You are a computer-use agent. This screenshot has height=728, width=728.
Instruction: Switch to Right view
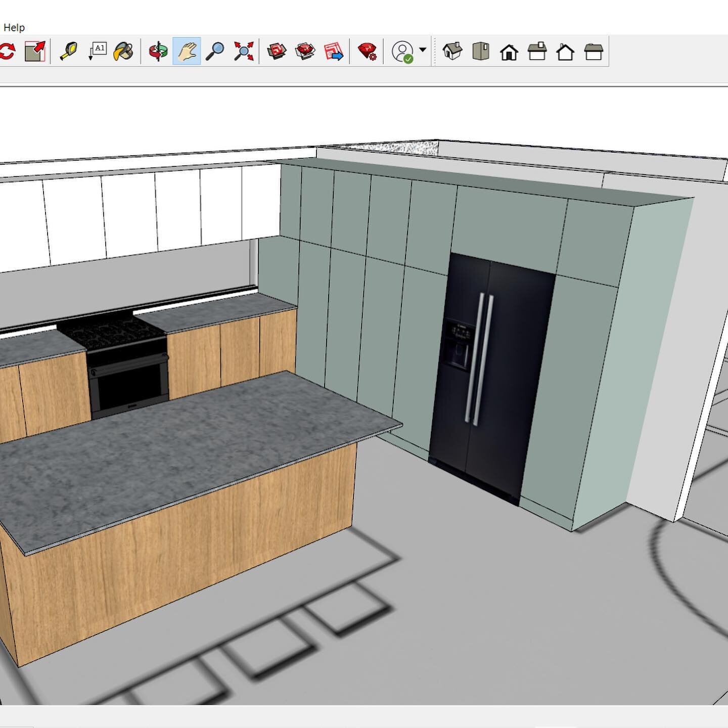pyautogui.click(x=537, y=51)
